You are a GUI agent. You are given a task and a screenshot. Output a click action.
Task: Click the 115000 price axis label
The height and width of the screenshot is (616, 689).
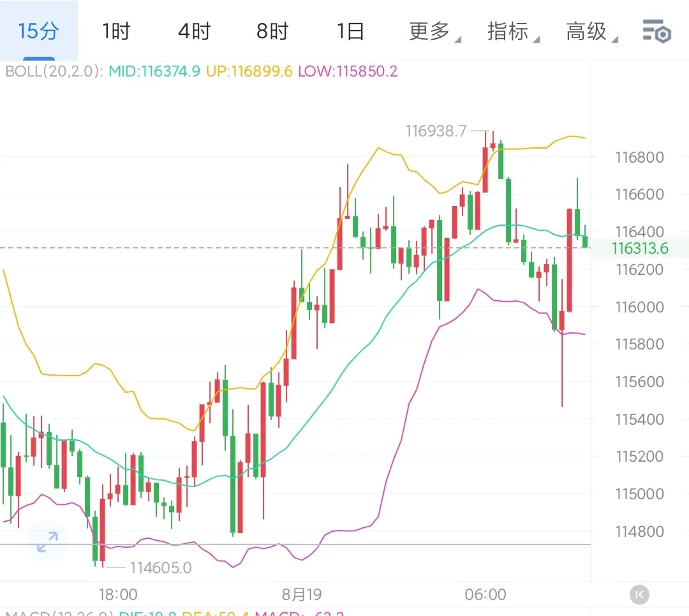click(639, 494)
